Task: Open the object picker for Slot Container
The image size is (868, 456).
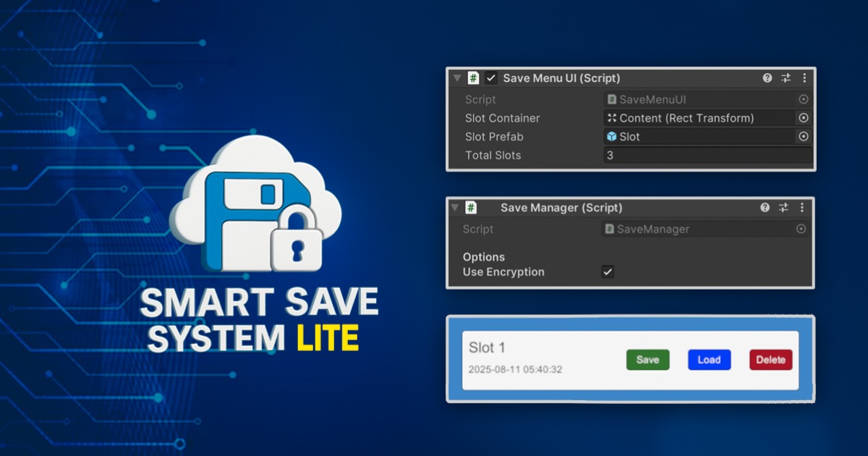Action: pyautogui.click(x=803, y=117)
